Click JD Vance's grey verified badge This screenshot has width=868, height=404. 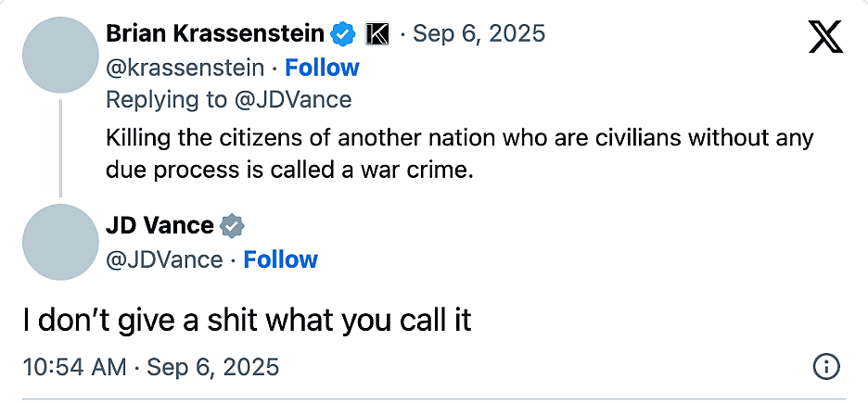click(233, 226)
